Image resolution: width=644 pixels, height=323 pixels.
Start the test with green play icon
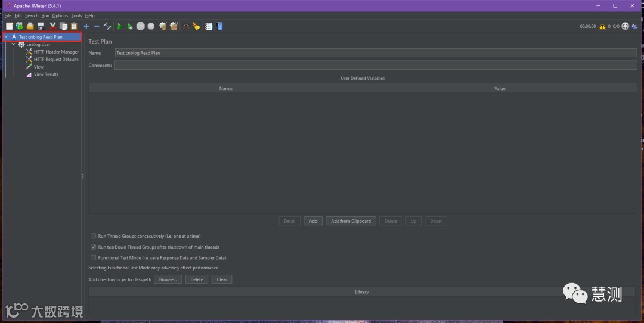click(119, 26)
